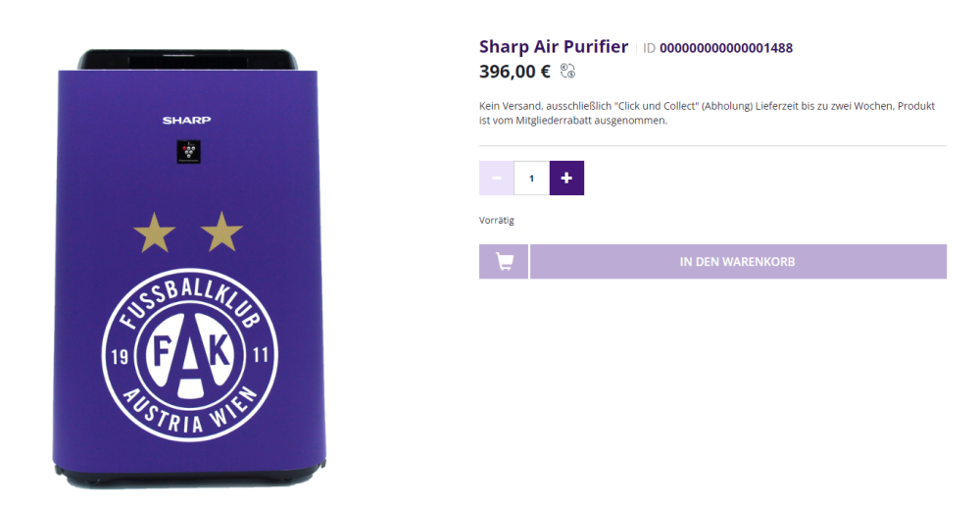Click the SHARP logo on the purifier

pos(187,120)
